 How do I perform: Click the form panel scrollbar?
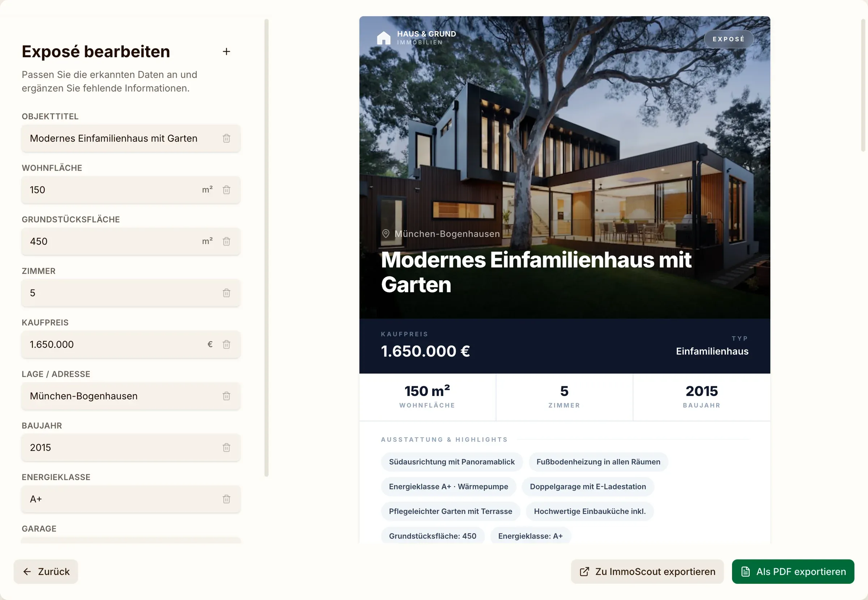[267, 248]
